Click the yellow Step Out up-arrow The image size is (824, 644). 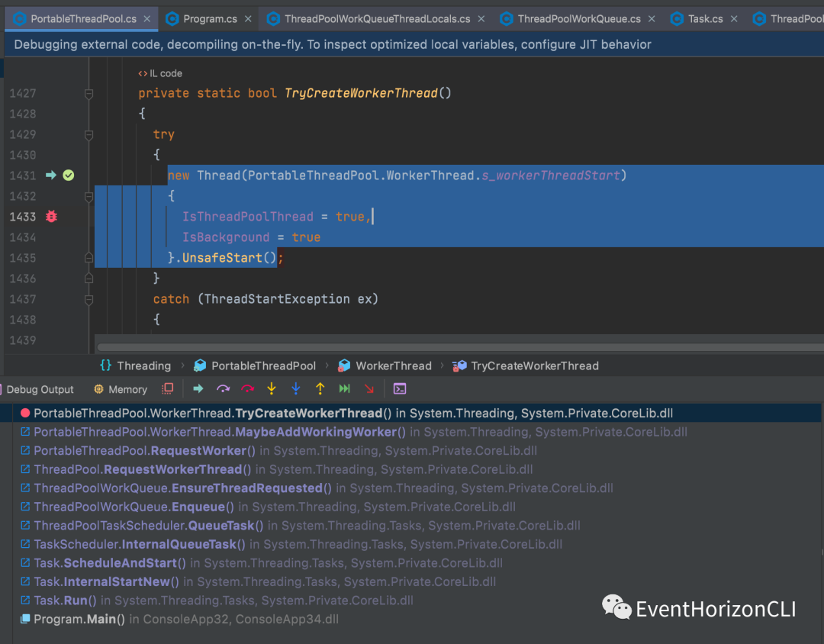320,389
